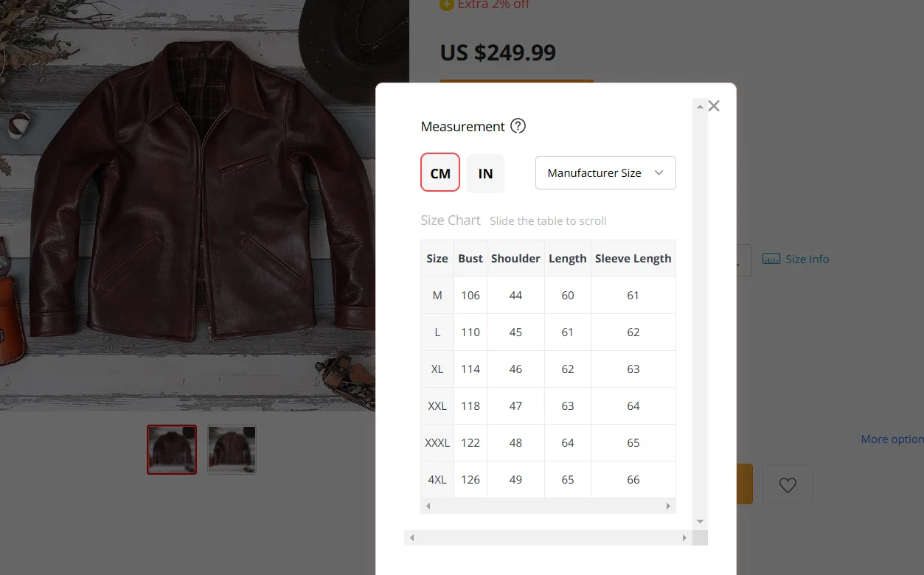The height and width of the screenshot is (575, 924).
Task: Click popup vertical scrollbar up arrow
Action: pos(700,107)
